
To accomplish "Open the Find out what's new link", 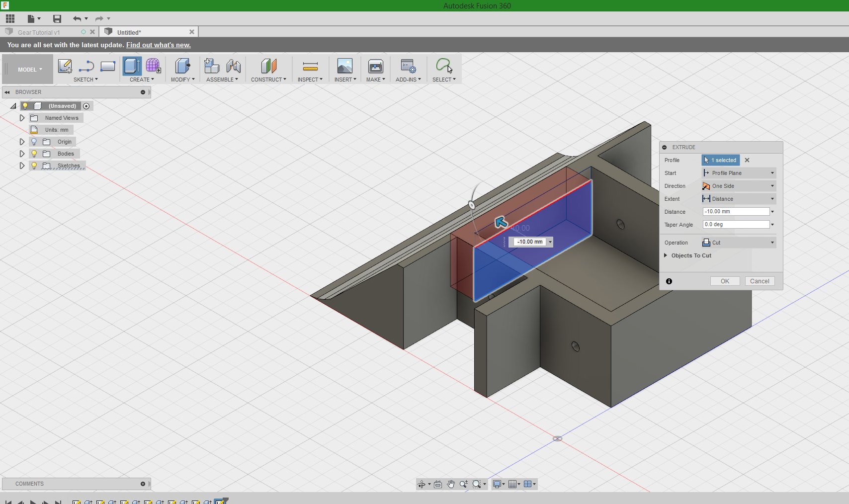I will 158,45.
